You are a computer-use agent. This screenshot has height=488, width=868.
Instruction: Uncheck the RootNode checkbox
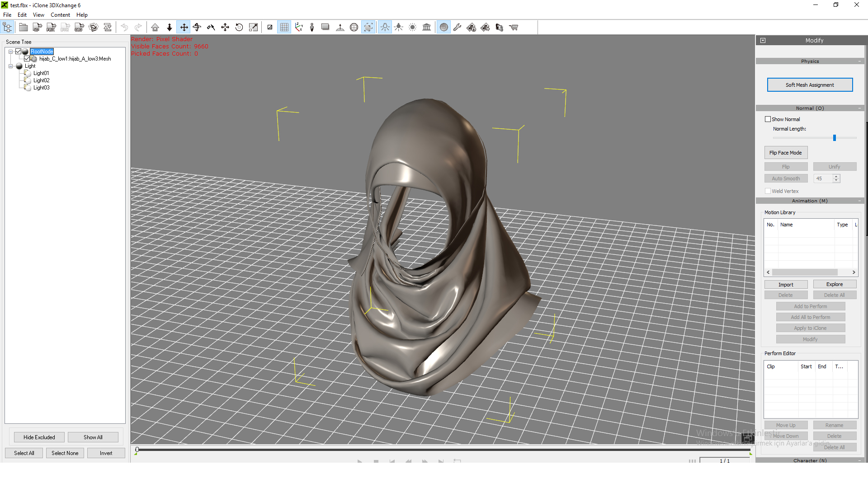pos(19,52)
